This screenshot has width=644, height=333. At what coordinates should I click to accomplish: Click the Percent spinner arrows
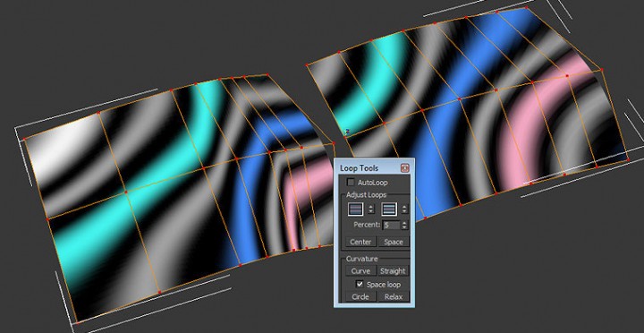tap(404, 226)
